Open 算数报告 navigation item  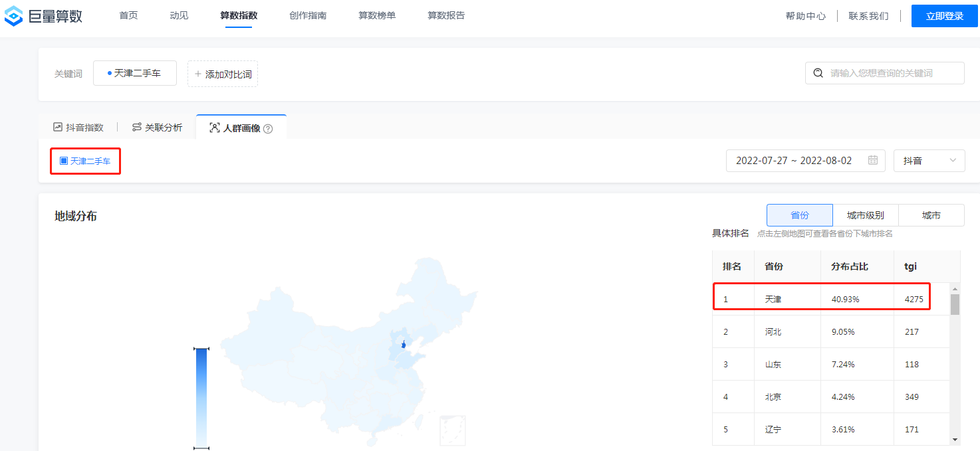(446, 15)
